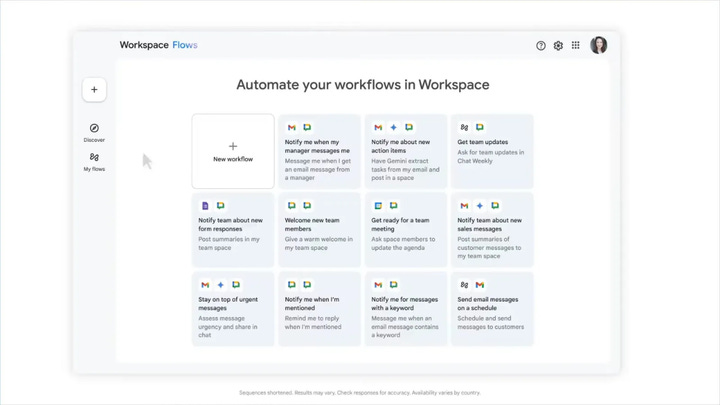Click flows icon on send email schedule card
The image size is (720, 405).
point(464,285)
